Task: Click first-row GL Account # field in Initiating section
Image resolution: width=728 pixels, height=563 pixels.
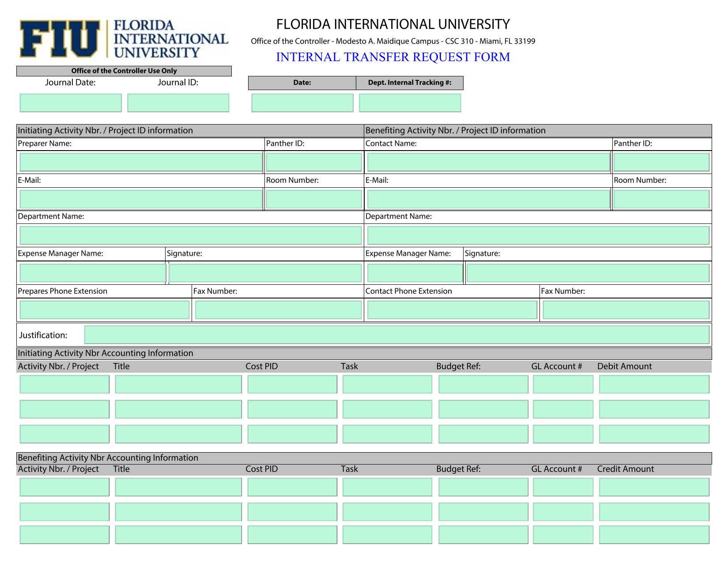Action: point(563,384)
